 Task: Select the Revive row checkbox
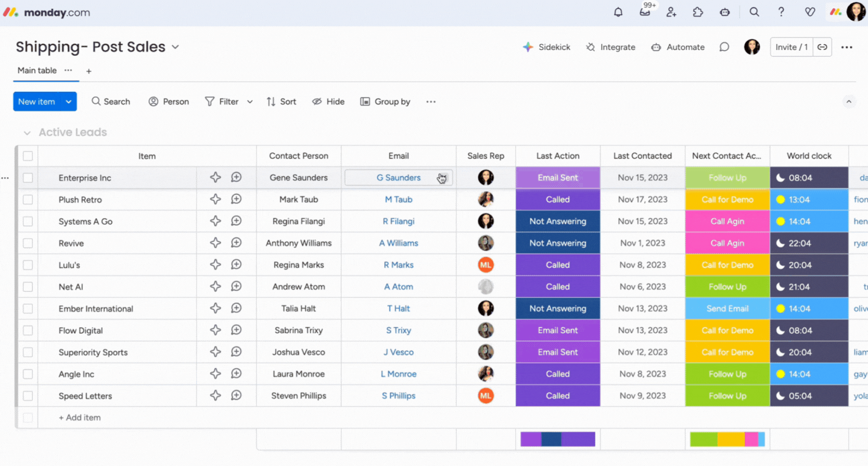pos(28,243)
